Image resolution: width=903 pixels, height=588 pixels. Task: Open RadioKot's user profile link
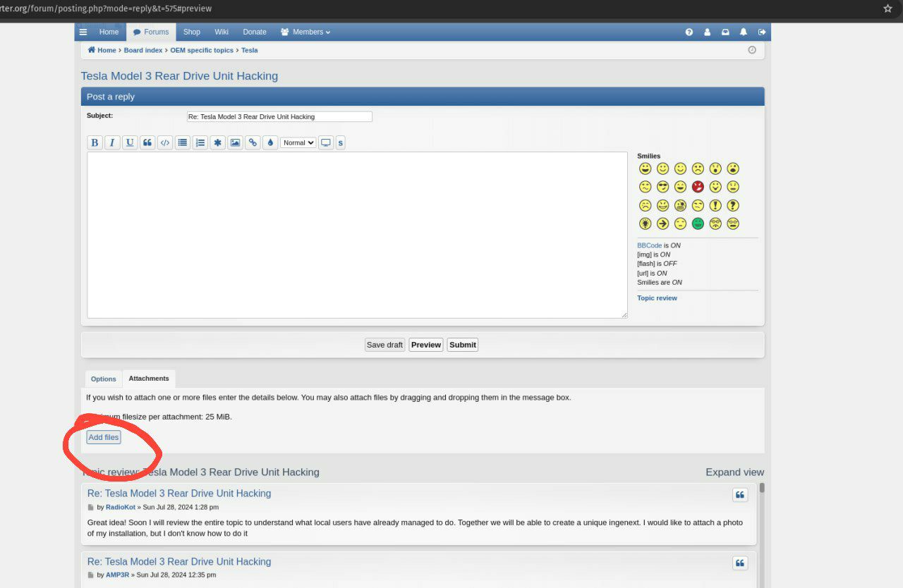pos(121,507)
